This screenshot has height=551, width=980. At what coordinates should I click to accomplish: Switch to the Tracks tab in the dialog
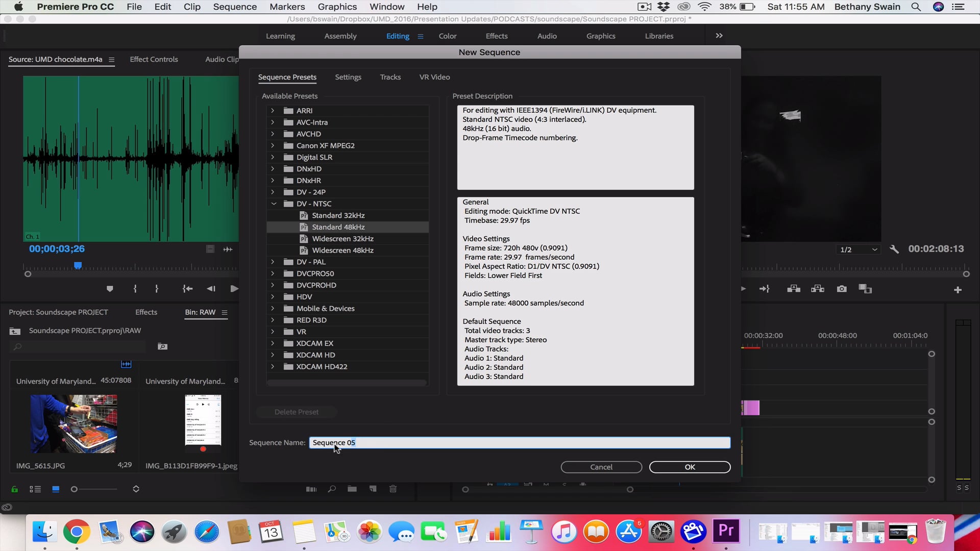coord(390,77)
